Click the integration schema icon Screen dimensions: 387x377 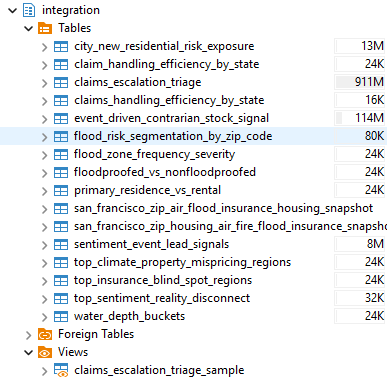coord(29,10)
